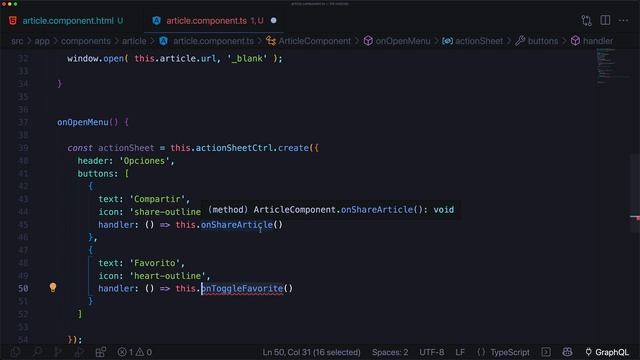Switch to the article.component.html tab
640x360 pixels.
click(67, 20)
